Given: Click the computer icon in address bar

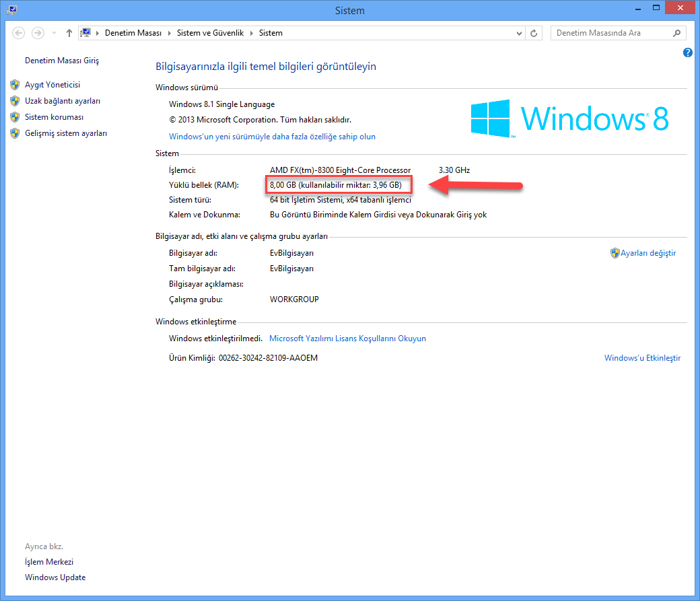Looking at the screenshot, I should [85, 33].
